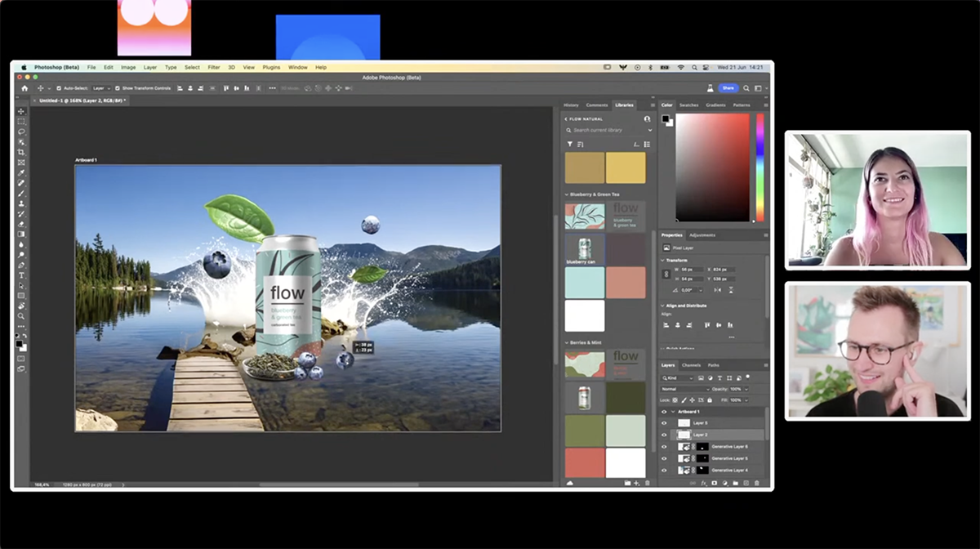This screenshot has height=549, width=980.
Task: Select the Spot Healing Brush tool
Action: pyautogui.click(x=21, y=181)
